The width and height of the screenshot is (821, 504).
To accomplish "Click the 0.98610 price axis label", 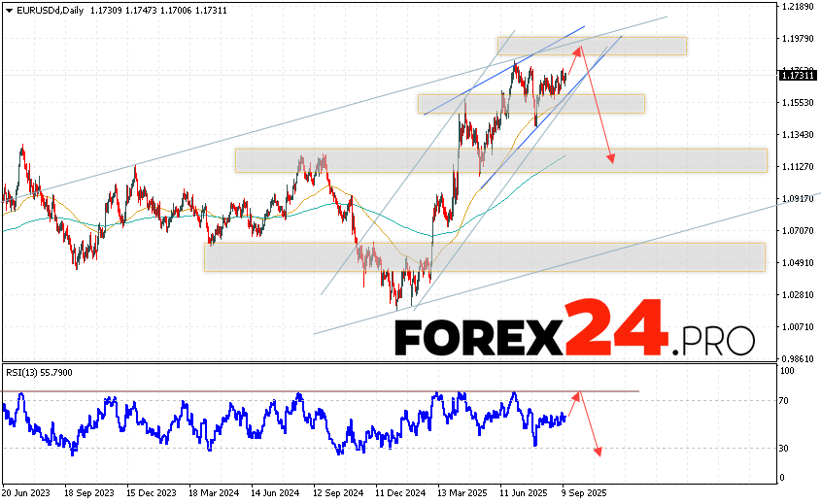I will (797, 358).
